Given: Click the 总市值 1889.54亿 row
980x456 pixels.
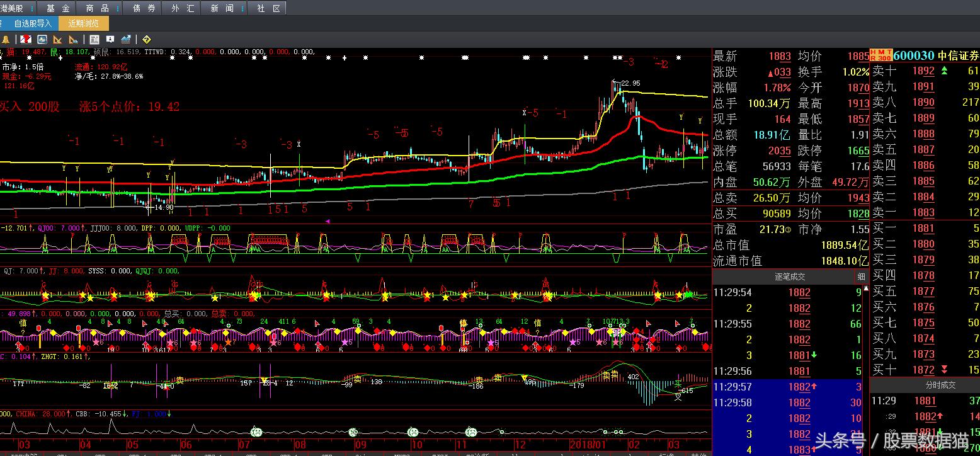Looking at the screenshot, I should point(791,245).
